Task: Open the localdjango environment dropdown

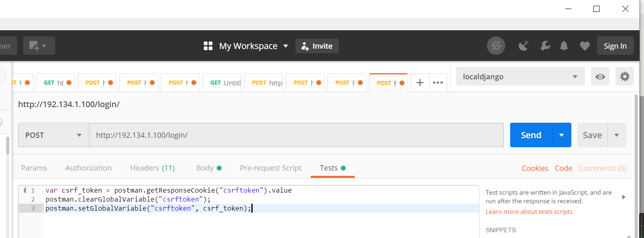Action: point(520,76)
